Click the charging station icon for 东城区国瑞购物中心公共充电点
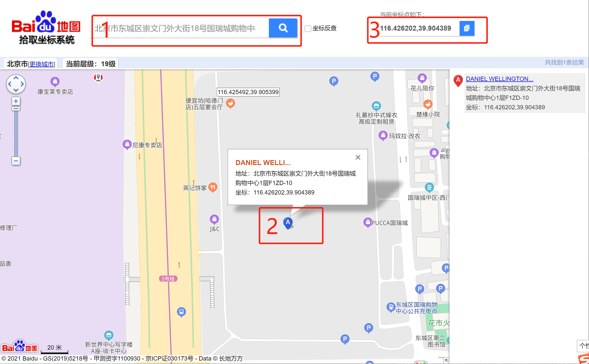The height and width of the screenshot is (364, 589). point(391,307)
